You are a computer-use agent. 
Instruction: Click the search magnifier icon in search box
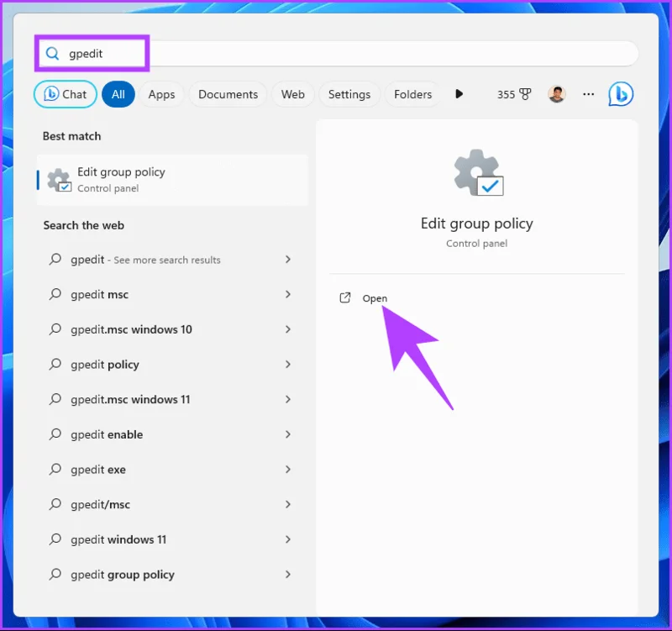click(52, 54)
